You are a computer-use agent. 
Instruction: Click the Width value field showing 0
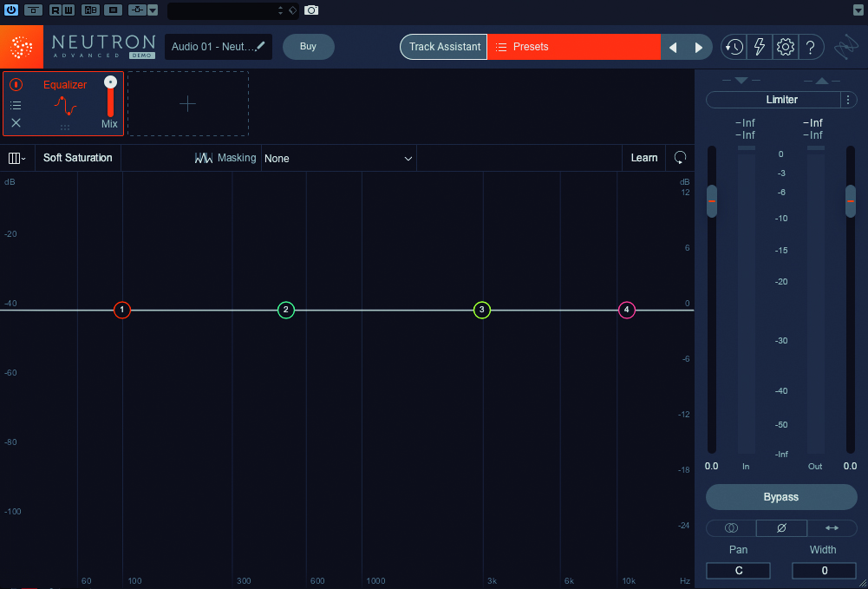(825, 571)
